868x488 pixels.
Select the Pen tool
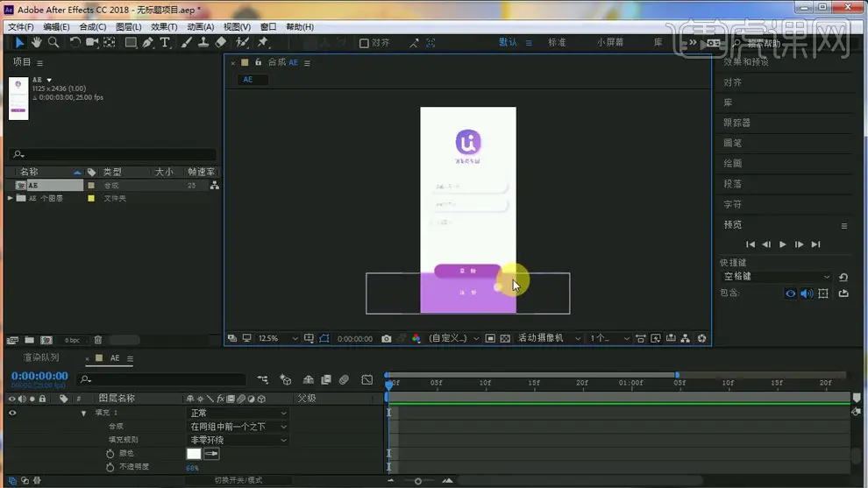pyautogui.click(x=148, y=42)
